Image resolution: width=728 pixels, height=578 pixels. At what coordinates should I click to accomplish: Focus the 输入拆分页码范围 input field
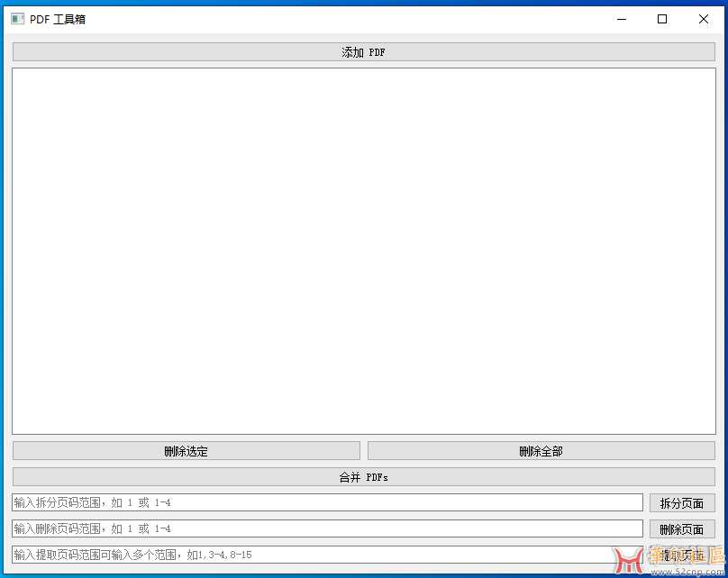(x=327, y=502)
